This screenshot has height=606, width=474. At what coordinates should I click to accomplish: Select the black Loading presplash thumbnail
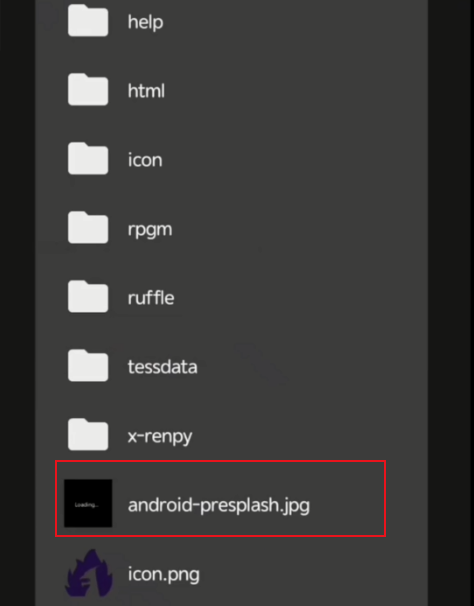pyautogui.click(x=88, y=503)
